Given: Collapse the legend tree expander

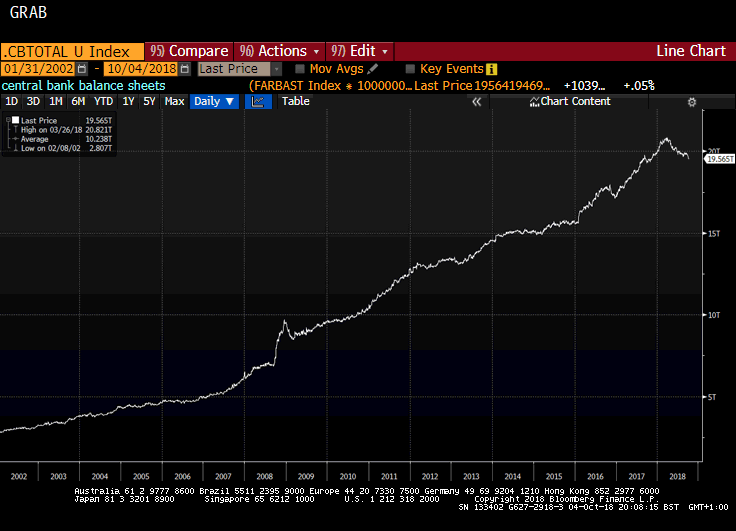Looking at the screenshot, I should [x=8, y=120].
